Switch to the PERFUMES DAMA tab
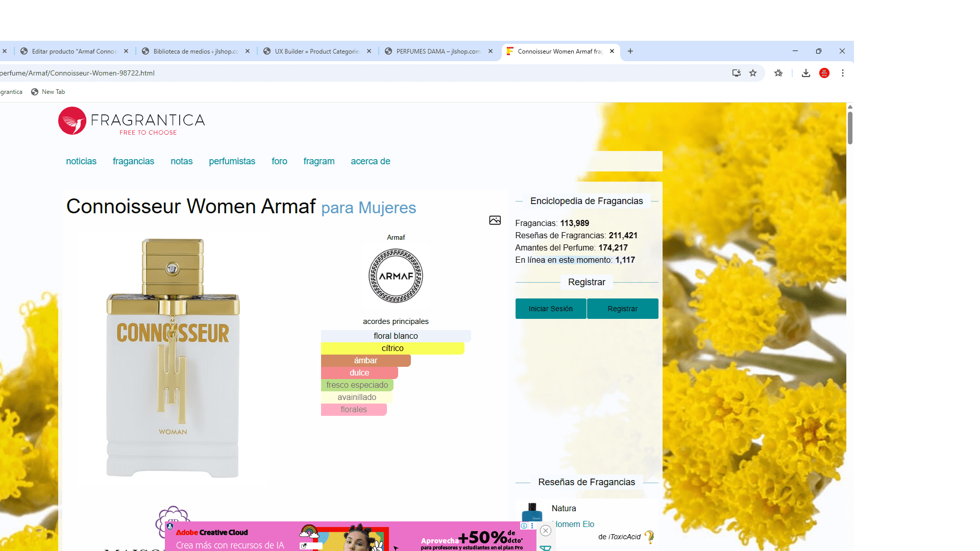Screen dimensions: 980x551 click(x=438, y=52)
